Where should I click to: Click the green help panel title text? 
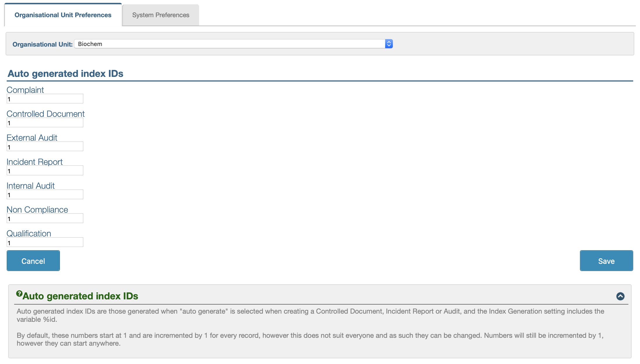click(80, 296)
